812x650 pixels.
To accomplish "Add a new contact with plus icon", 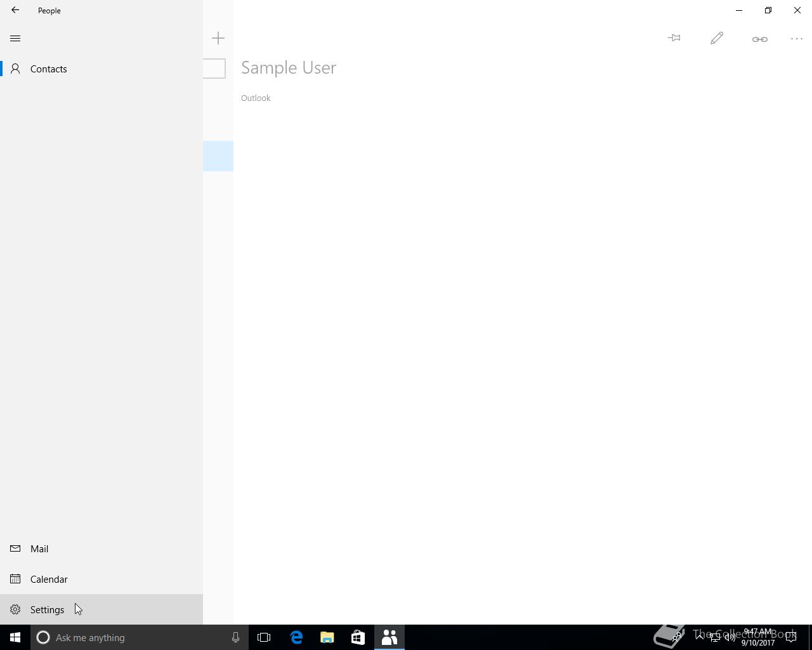I will tap(218, 38).
